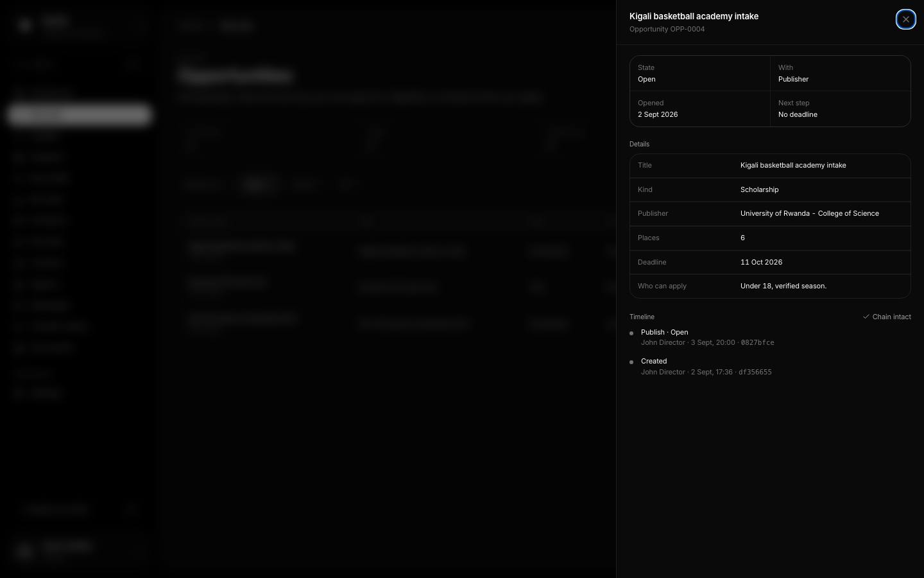The height and width of the screenshot is (578, 924).
Task: Click the "Publish · Open" timeline entry
Action: click(664, 332)
